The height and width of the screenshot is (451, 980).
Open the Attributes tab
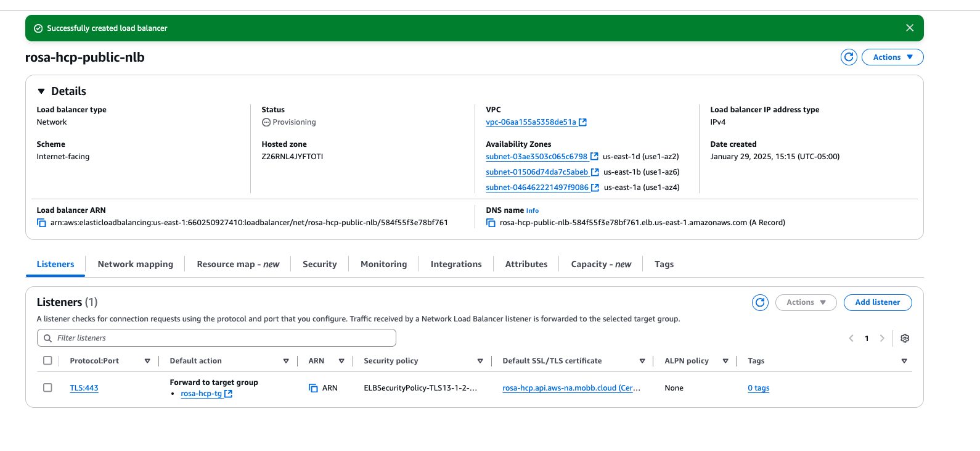point(526,264)
